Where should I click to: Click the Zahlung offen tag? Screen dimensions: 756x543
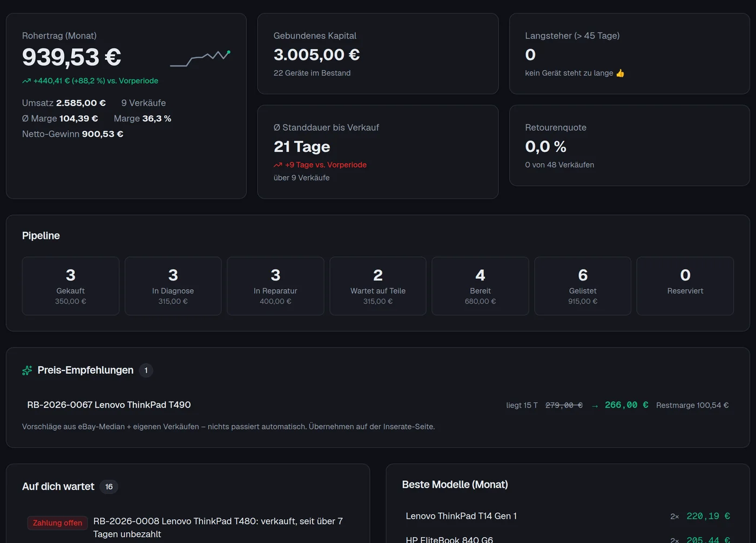[x=57, y=523]
